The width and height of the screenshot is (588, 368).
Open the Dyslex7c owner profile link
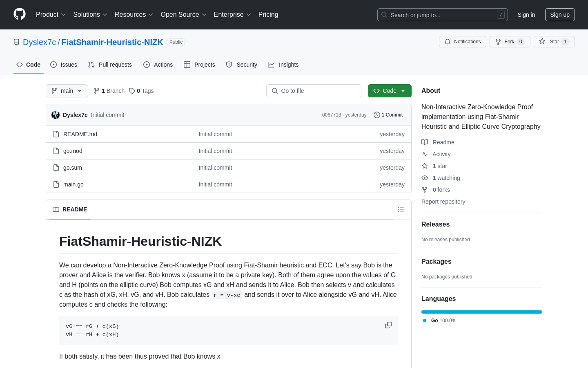(x=39, y=42)
